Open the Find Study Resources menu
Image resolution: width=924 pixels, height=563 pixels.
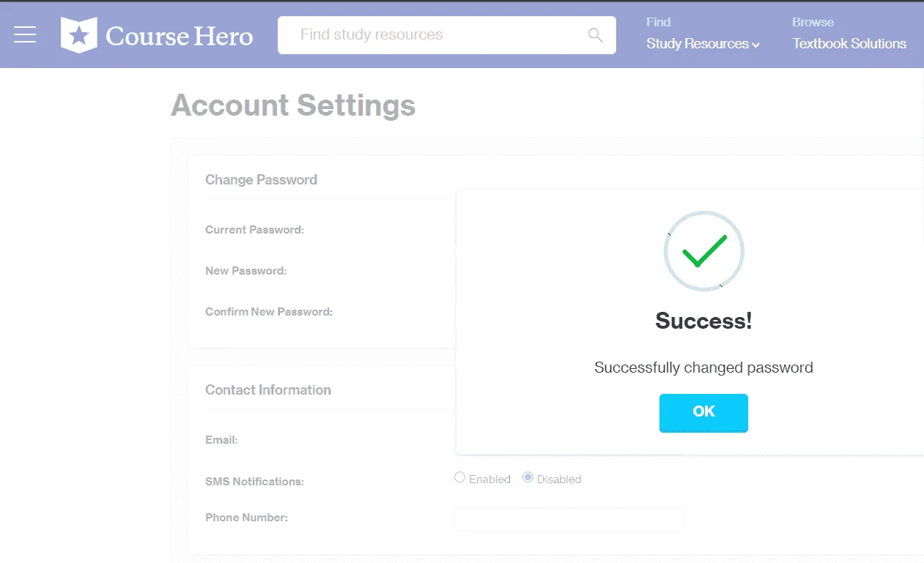703,34
